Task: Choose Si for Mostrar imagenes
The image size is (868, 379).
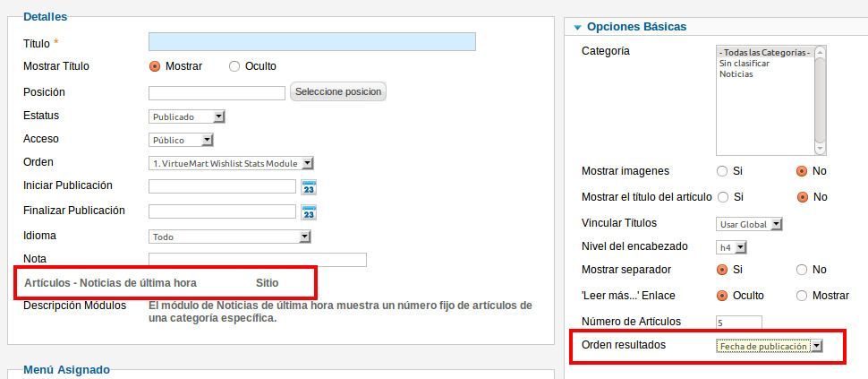Action: pyautogui.click(x=722, y=171)
